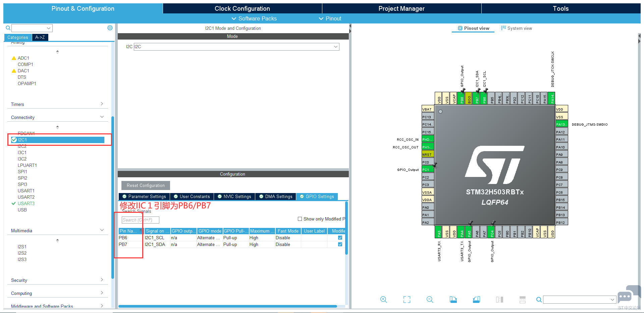Select SPI1 in the Connectivity list

pos(22,172)
